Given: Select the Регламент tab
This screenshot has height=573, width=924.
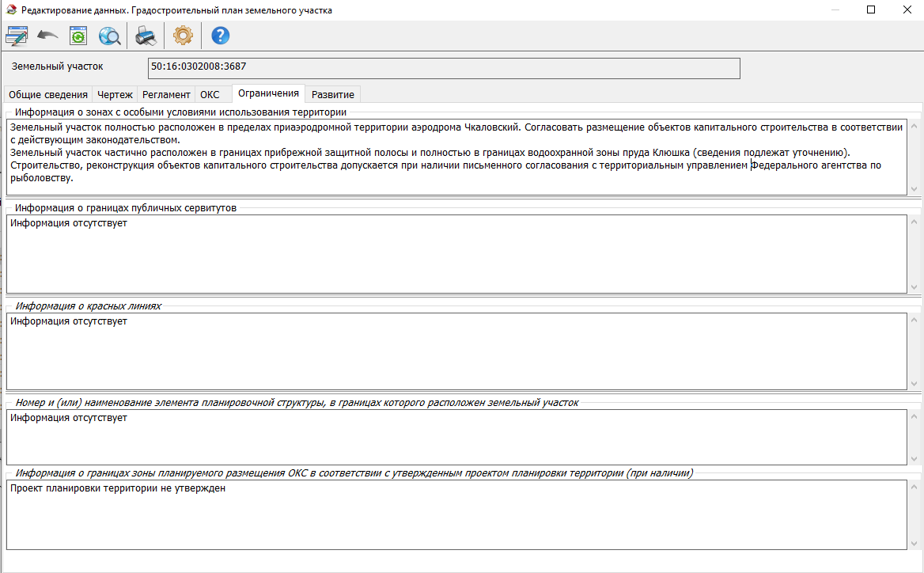Looking at the screenshot, I should [166, 94].
